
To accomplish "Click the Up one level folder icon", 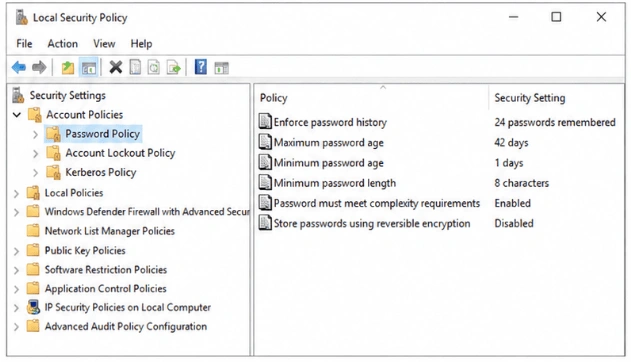I will click(68, 68).
